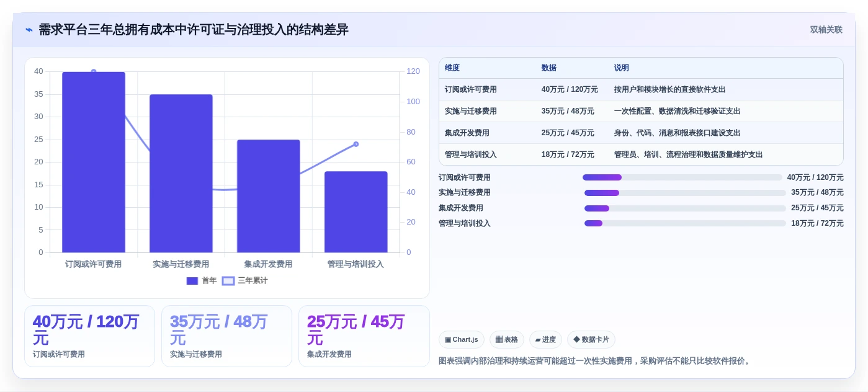
Task: Open the 40万元 / 120万元 data card
Action: click(89, 336)
